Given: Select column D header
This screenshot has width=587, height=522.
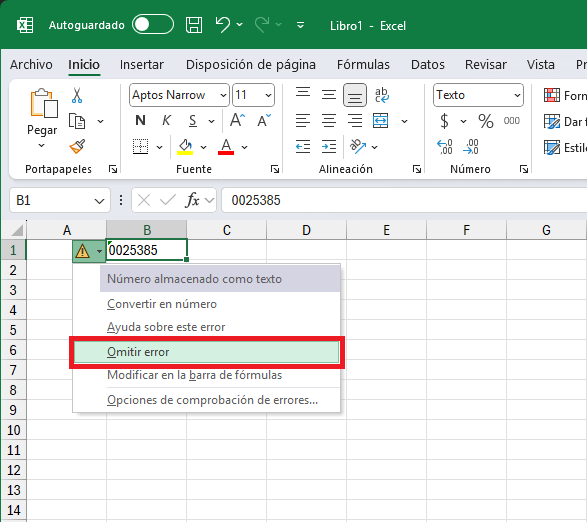Looking at the screenshot, I should point(306,230).
